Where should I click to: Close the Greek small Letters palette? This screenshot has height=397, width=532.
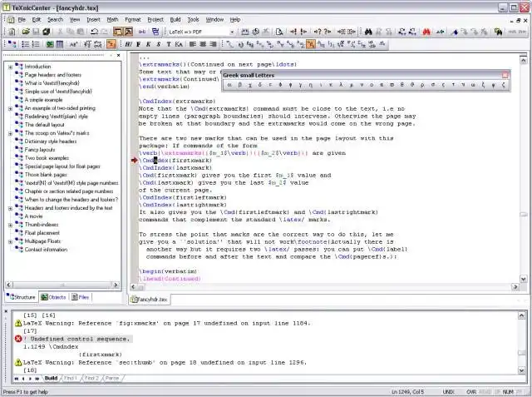[505, 75]
